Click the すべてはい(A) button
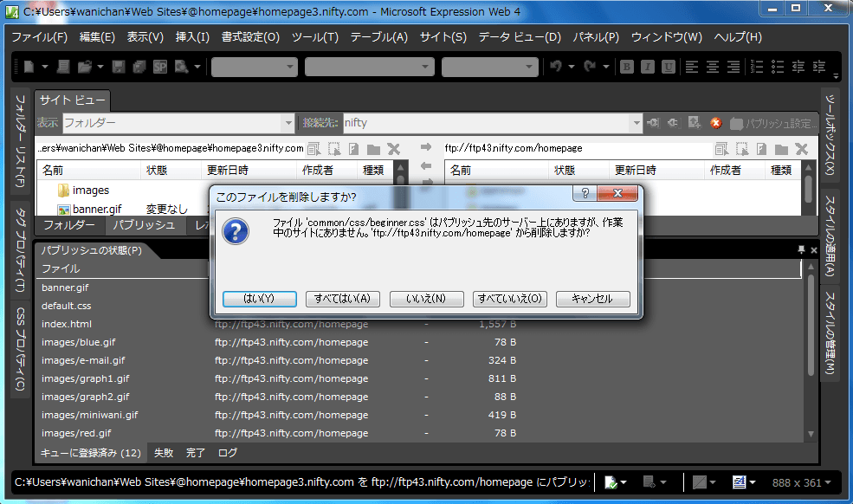This screenshot has height=504, width=853. click(343, 299)
